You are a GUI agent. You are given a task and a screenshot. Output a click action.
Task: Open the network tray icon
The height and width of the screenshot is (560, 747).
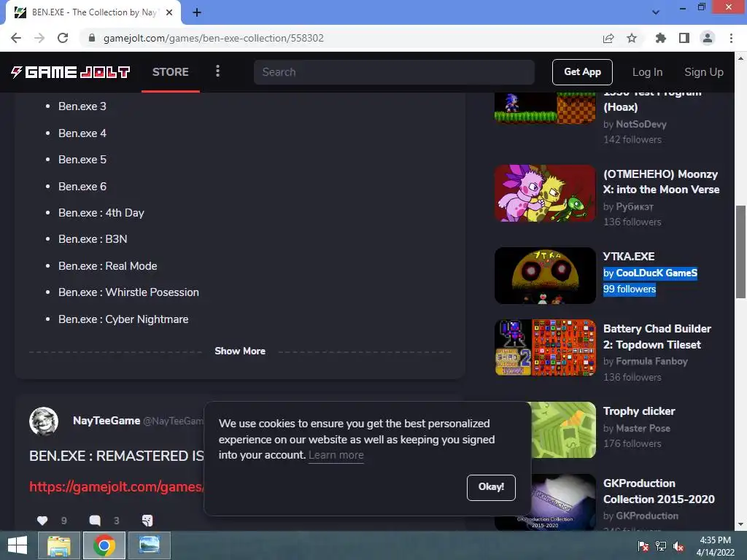click(x=661, y=546)
